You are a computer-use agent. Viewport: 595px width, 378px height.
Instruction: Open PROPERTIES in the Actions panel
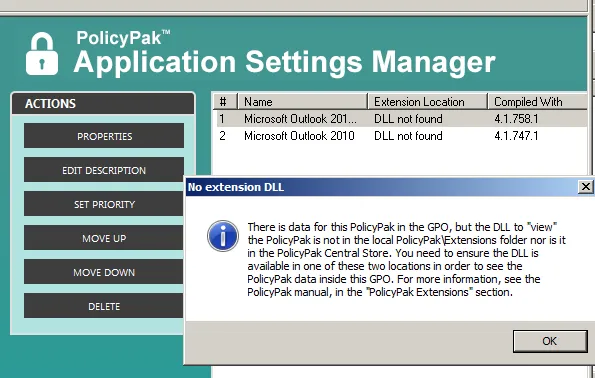tap(104, 136)
